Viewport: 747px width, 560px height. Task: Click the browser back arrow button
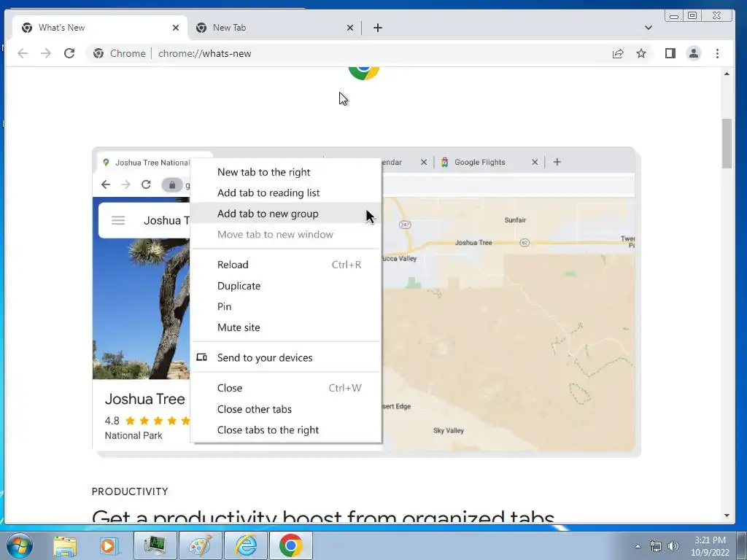point(23,53)
